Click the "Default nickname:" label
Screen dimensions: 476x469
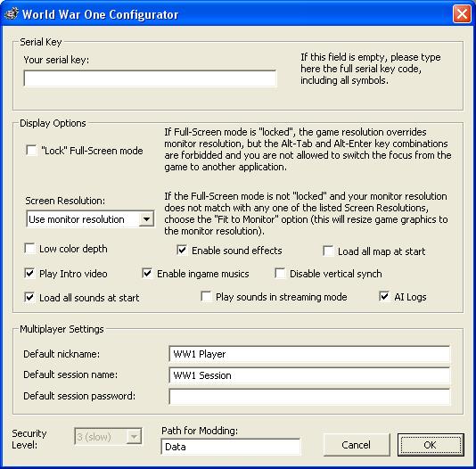pyautogui.click(x=62, y=354)
